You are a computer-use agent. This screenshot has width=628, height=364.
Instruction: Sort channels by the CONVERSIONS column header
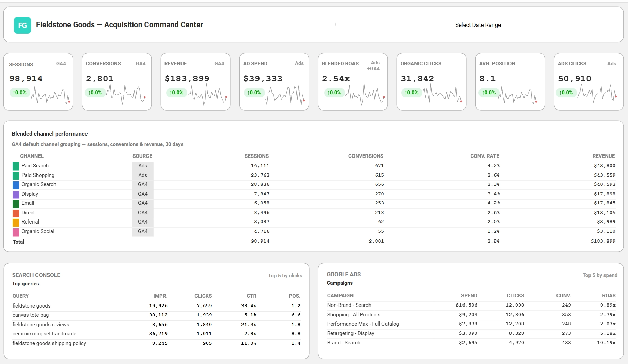366,156
